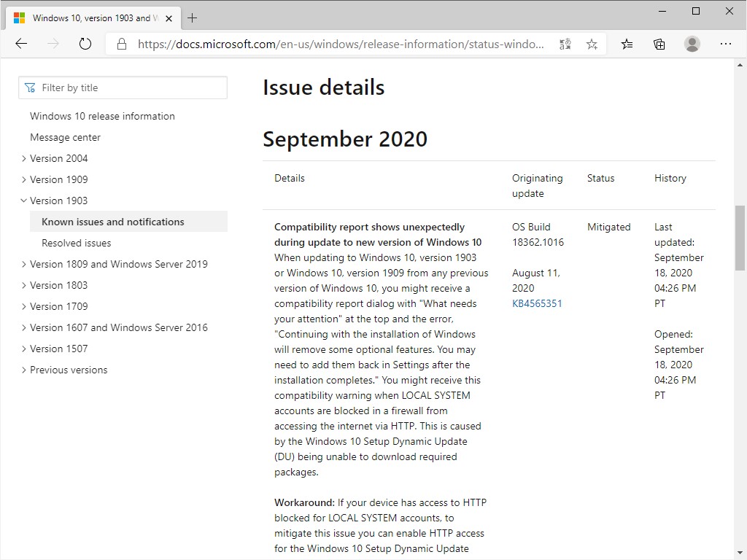This screenshot has height=560, width=747.
Task: Open the Favorites list icon
Action: pyautogui.click(x=627, y=44)
